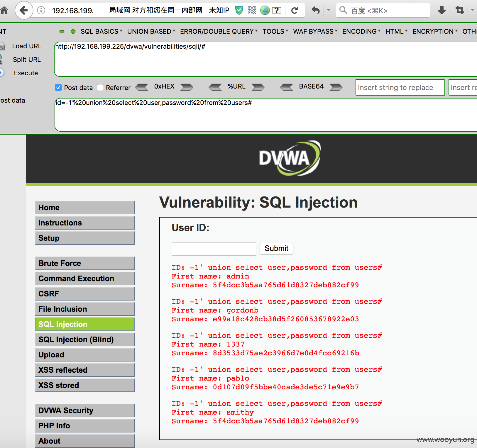Image resolution: width=477 pixels, height=448 pixels.
Task: Expand the WAF BYPASS dropdown
Action: (x=315, y=31)
